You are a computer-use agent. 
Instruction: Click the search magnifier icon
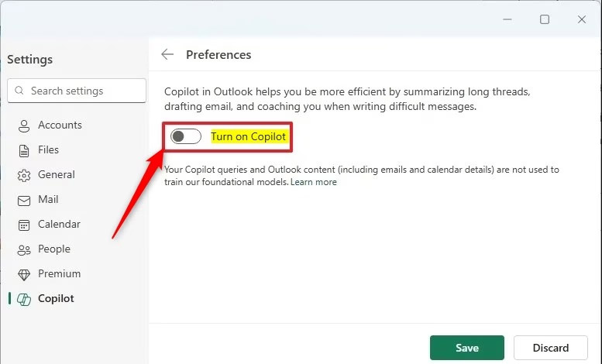[19, 91]
